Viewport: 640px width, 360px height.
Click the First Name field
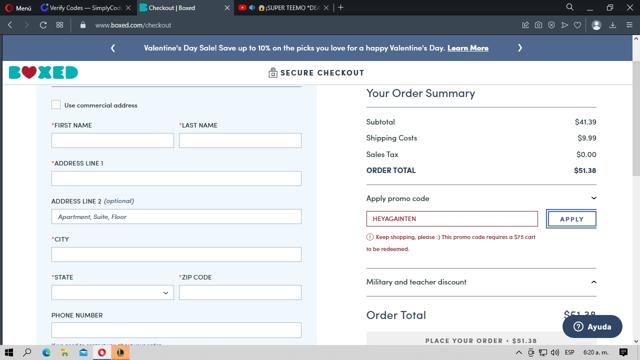tap(112, 140)
